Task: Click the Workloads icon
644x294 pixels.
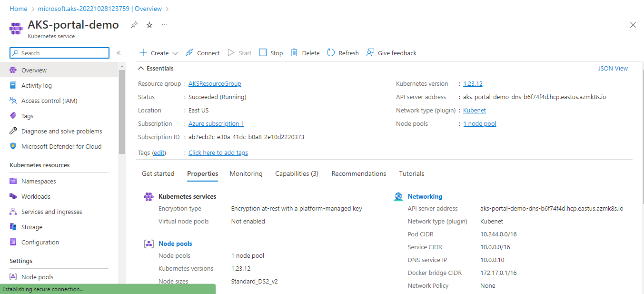Action: pyautogui.click(x=13, y=196)
